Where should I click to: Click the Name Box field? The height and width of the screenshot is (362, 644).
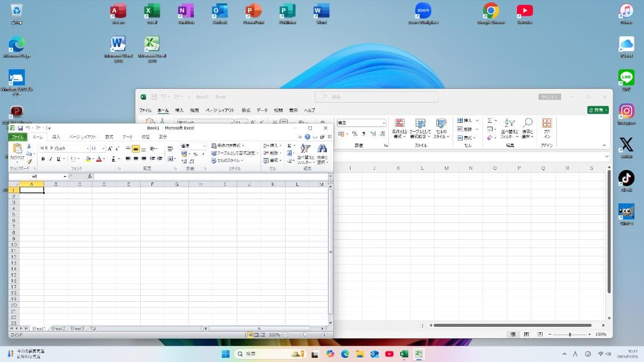(x=34, y=176)
